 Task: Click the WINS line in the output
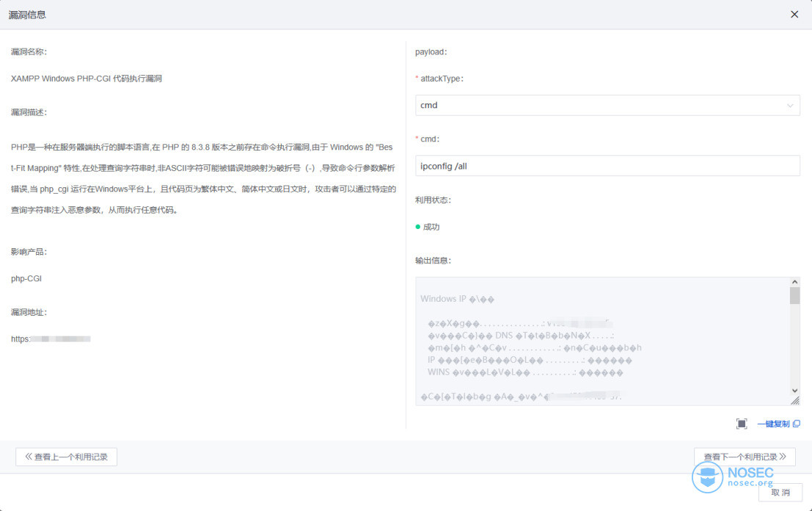pyautogui.click(x=525, y=373)
